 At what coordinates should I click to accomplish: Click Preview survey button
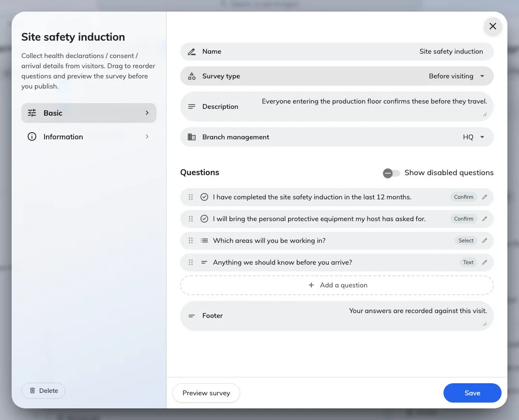click(206, 393)
